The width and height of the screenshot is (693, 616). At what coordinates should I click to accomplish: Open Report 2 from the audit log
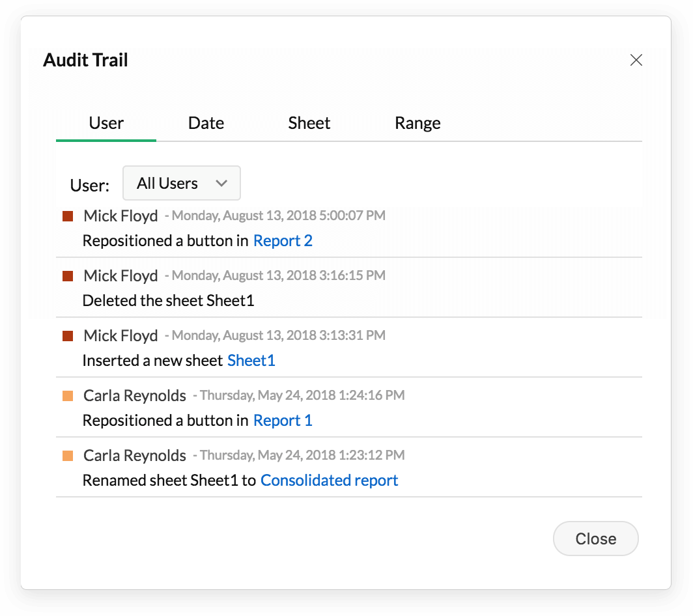pyautogui.click(x=283, y=240)
